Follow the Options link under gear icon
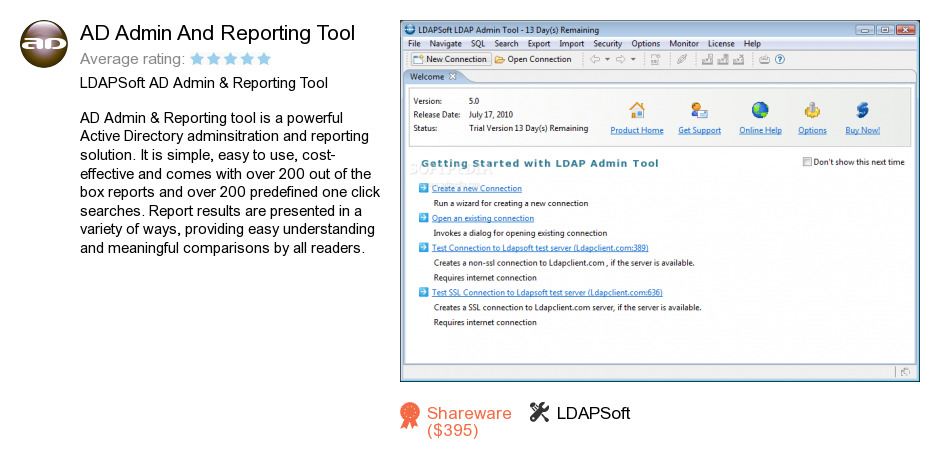Viewport: 940px width, 466px height. click(812, 130)
